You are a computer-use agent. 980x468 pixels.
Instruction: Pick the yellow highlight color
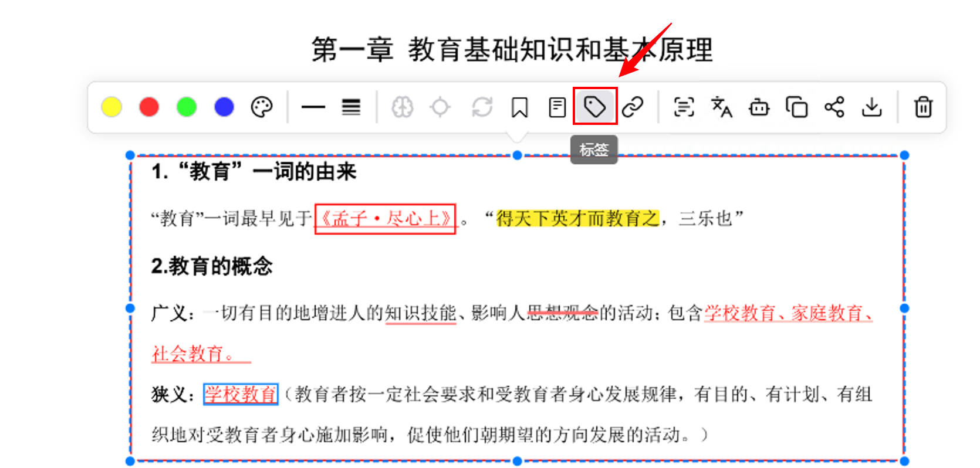pos(111,107)
